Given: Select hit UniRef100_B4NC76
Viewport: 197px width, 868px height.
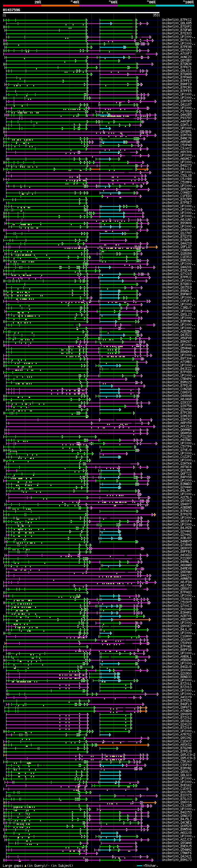Looking at the screenshot, I should (x=177, y=138).
